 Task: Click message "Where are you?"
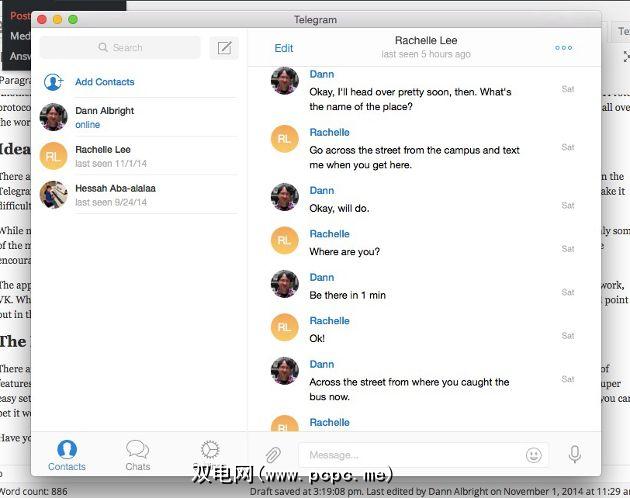click(x=344, y=252)
